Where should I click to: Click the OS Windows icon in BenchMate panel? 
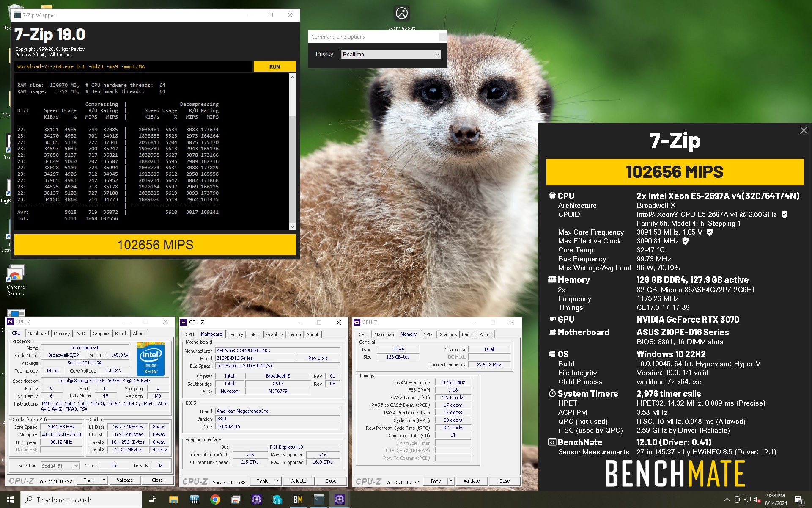pos(552,354)
